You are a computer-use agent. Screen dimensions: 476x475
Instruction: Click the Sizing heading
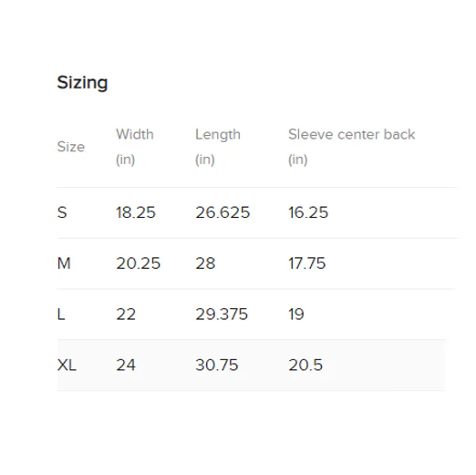click(x=82, y=83)
